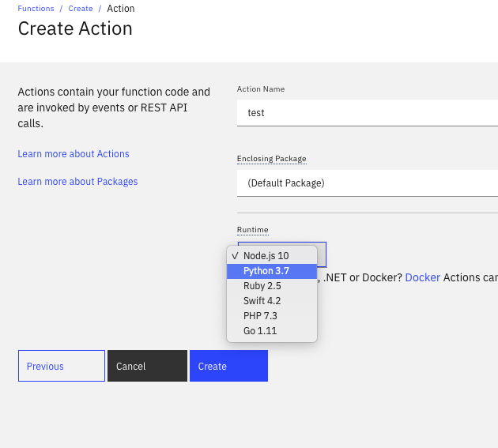Open the Create breadcrumb link
The height and width of the screenshot is (448, 498).
79,9
